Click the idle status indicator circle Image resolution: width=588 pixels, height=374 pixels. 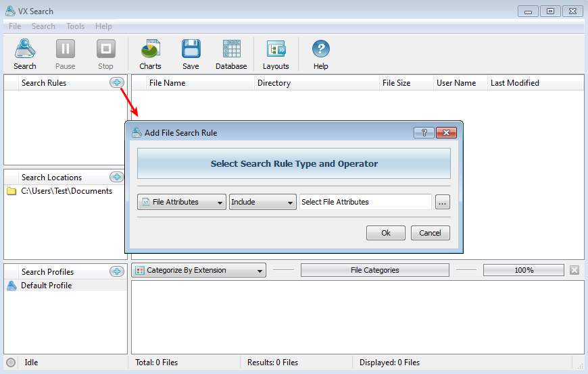[x=11, y=363]
